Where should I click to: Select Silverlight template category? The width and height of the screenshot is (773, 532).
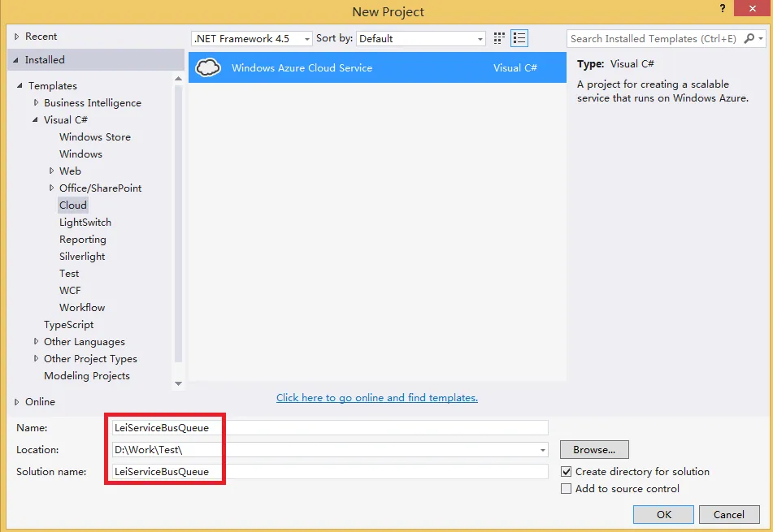[82, 256]
